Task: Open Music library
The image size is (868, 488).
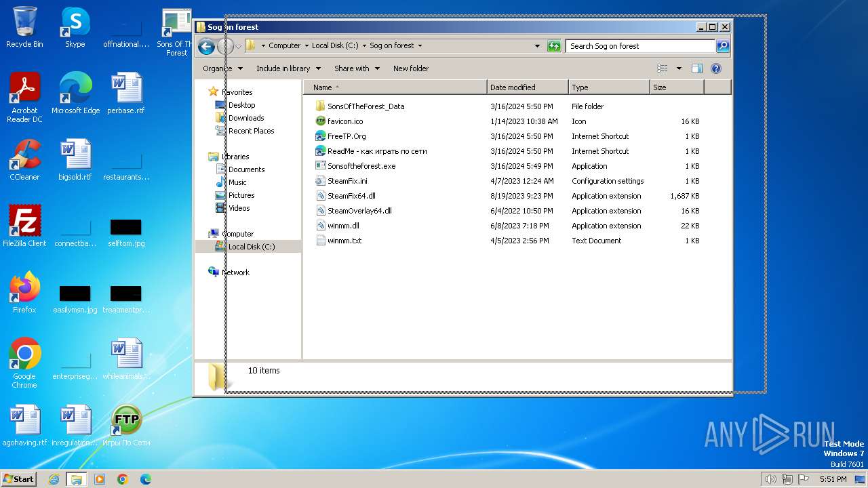Action: tap(231, 182)
